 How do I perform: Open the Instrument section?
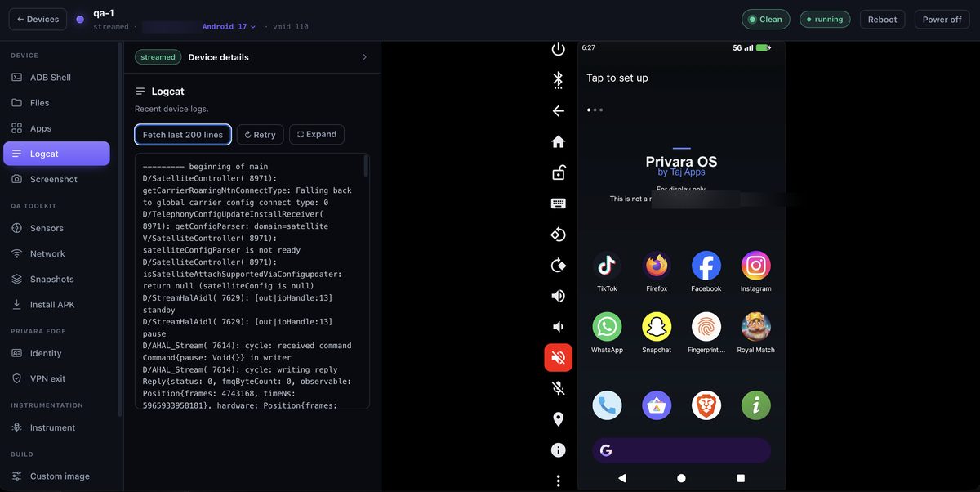56,427
